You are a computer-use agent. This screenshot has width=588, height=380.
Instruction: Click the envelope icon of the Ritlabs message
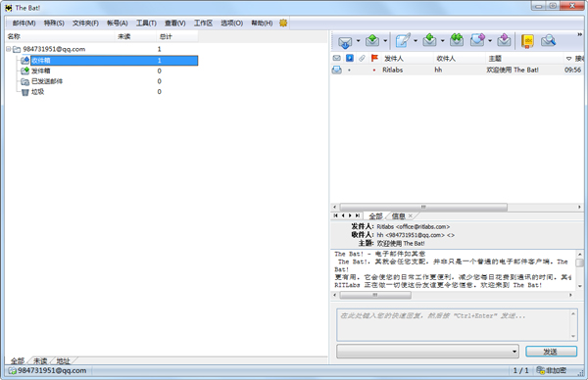coord(337,70)
